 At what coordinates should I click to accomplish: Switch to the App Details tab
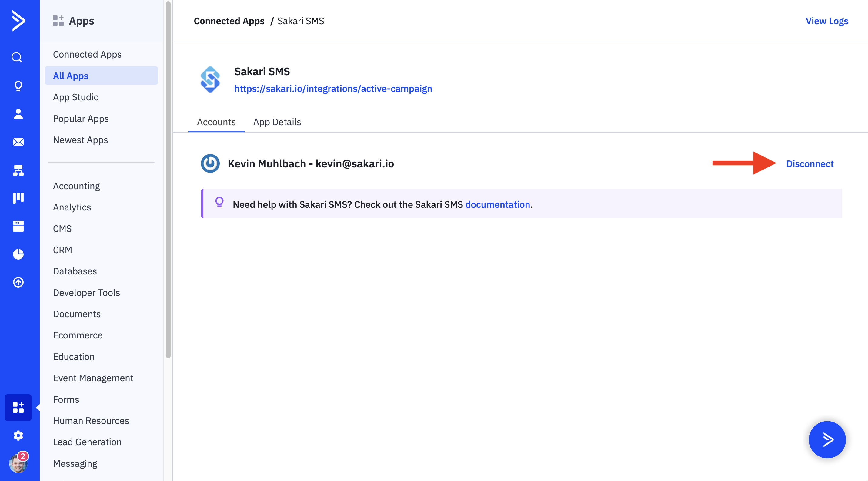click(x=277, y=122)
